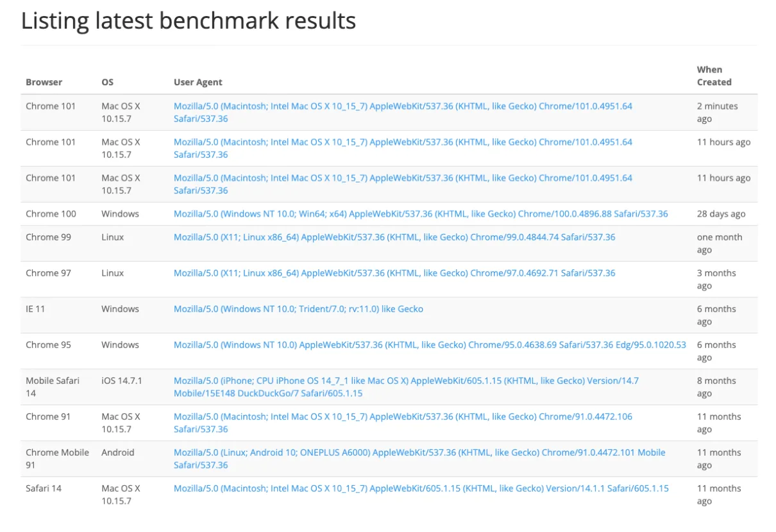Viewport: 776px width, 532px height.
Task: Click the Browser column header
Action: pos(44,82)
